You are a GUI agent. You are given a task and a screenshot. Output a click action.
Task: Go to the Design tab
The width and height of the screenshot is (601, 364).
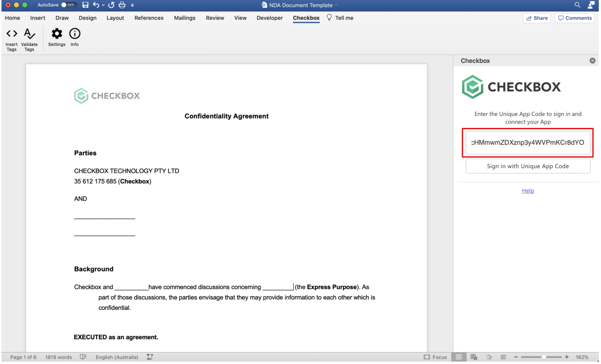tap(88, 18)
